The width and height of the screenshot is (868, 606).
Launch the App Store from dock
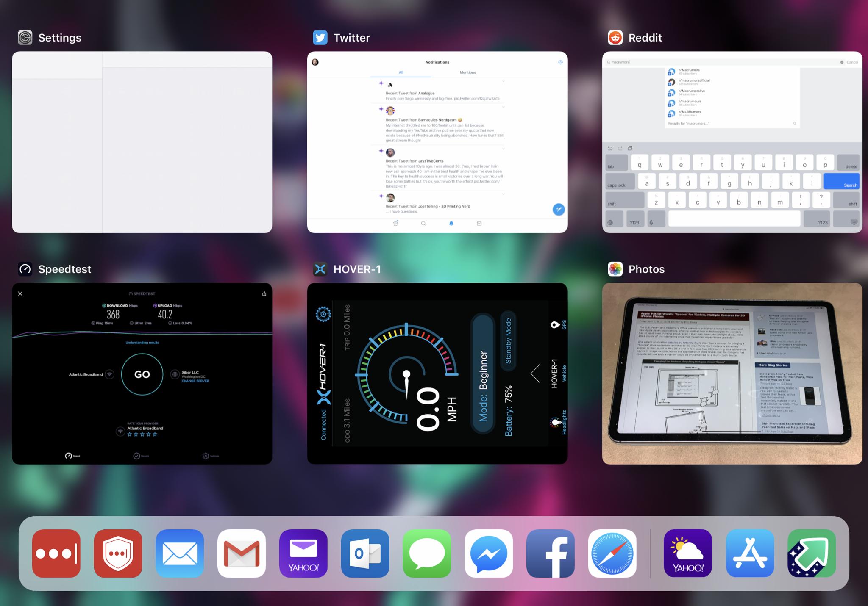(750, 553)
